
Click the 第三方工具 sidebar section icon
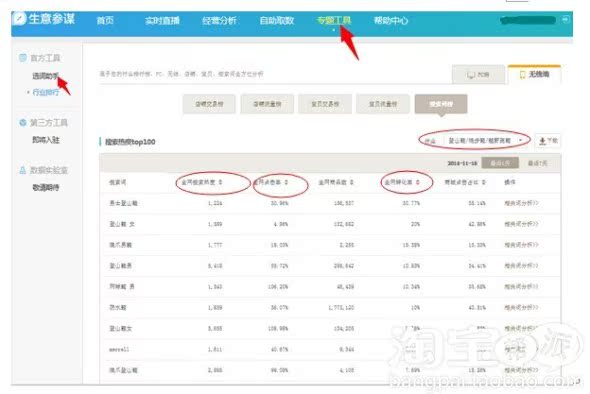pos(23,122)
